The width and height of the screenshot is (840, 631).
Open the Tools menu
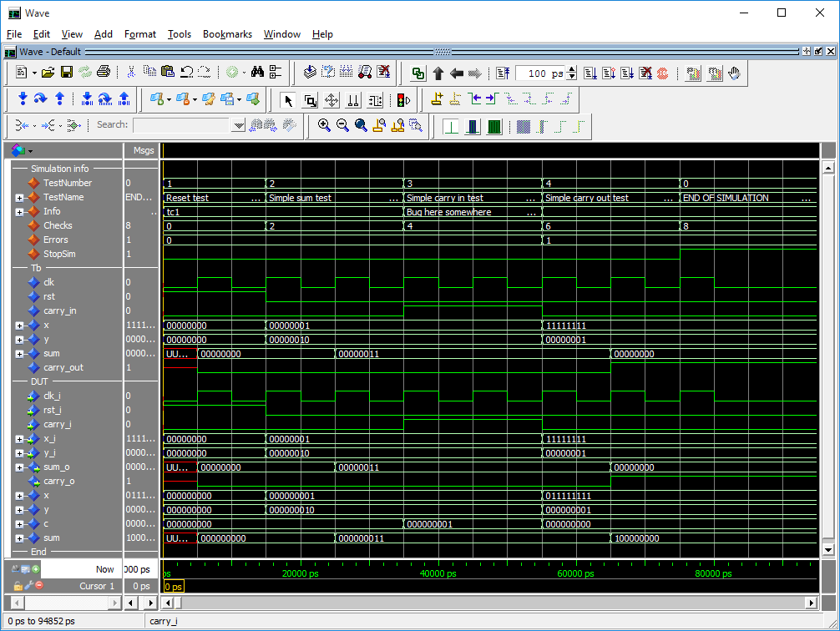coord(179,34)
